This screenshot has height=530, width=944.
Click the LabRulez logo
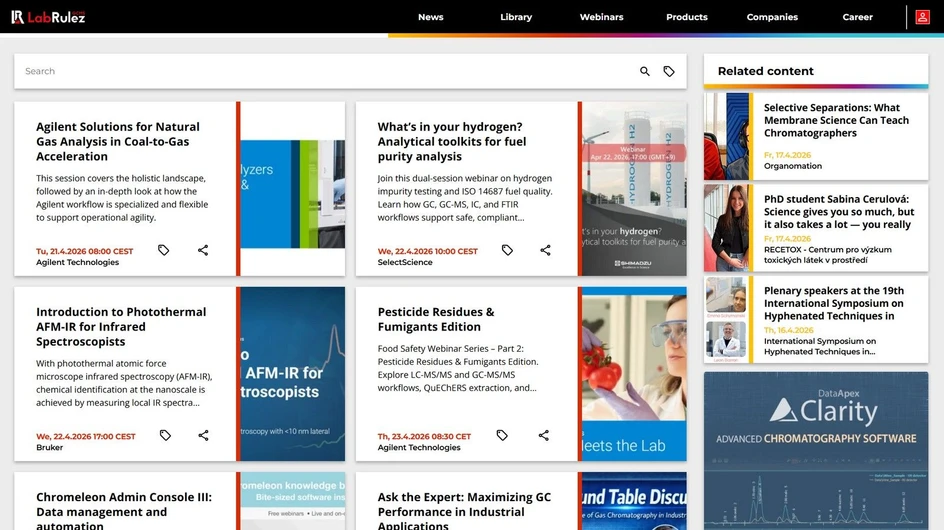click(48, 17)
